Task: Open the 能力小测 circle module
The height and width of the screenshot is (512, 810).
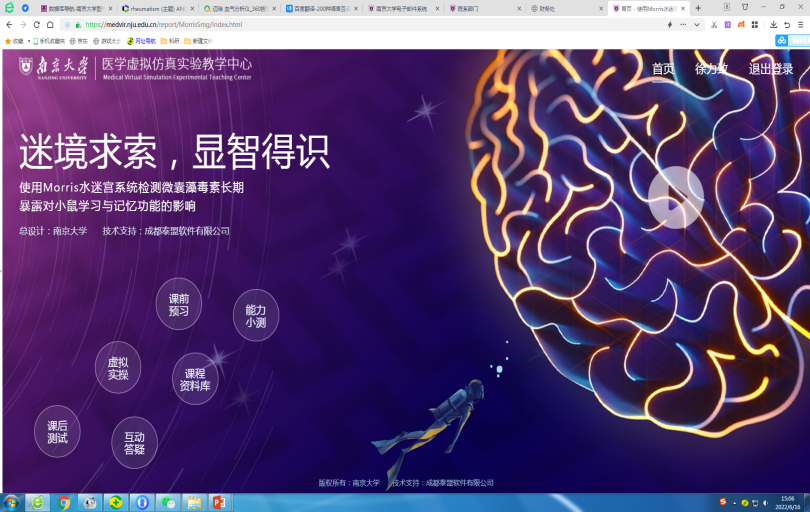Action: (x=256, y=316)
